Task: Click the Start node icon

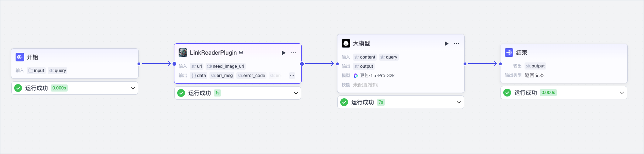Action: [20, 57]
